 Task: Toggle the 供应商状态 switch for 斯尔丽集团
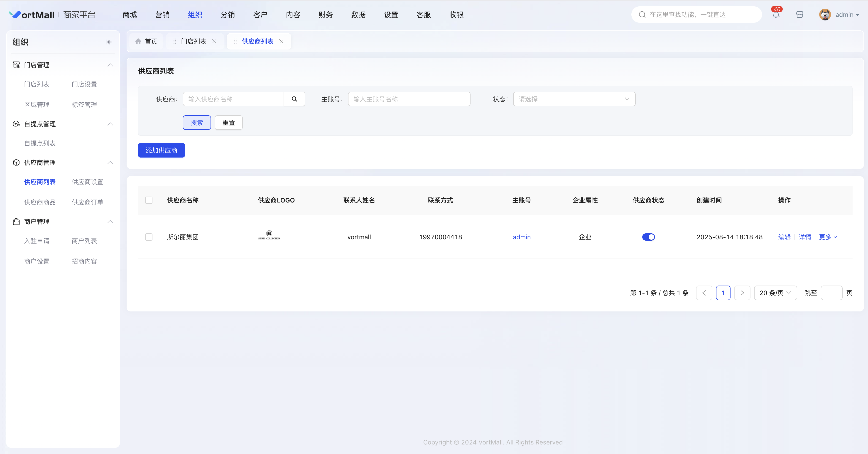(x=648, y=237)
